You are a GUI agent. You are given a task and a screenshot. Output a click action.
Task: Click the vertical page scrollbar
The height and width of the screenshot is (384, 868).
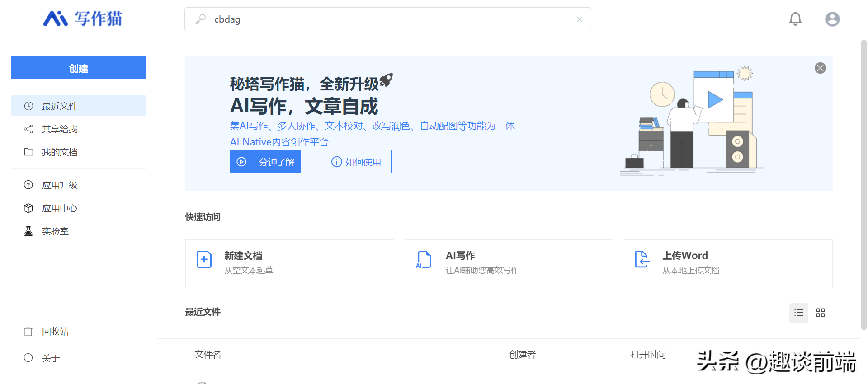[864, 185]
